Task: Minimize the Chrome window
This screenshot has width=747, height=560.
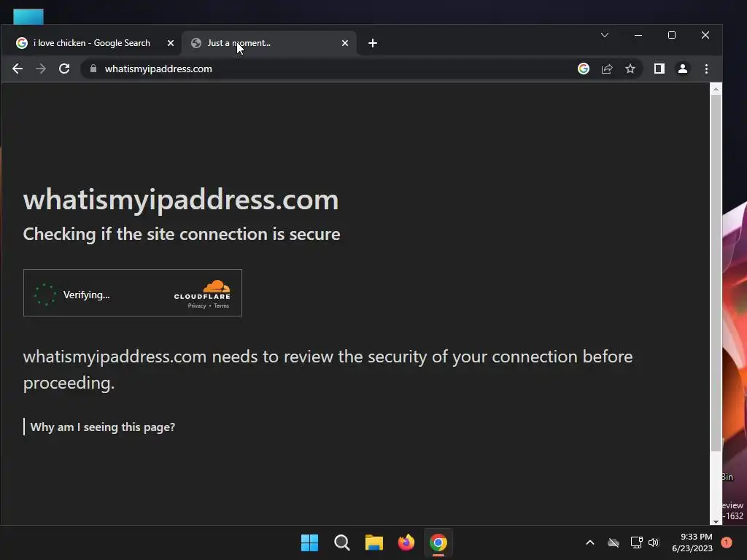Action: 638,35
